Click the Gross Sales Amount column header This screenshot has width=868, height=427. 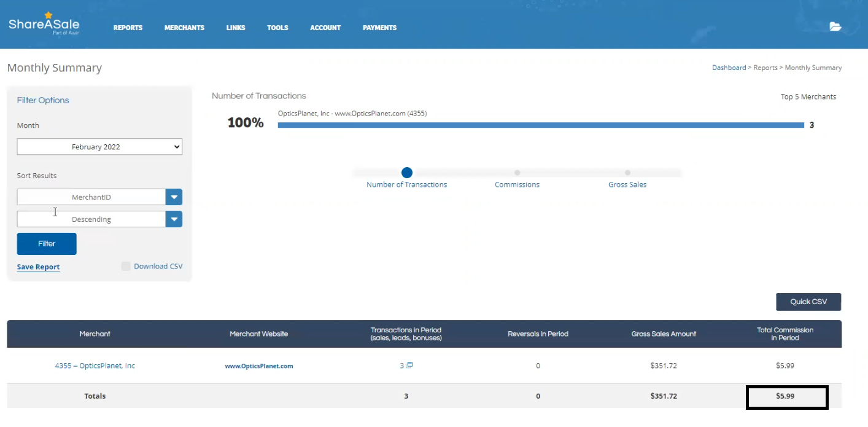(x=664, y=334)
